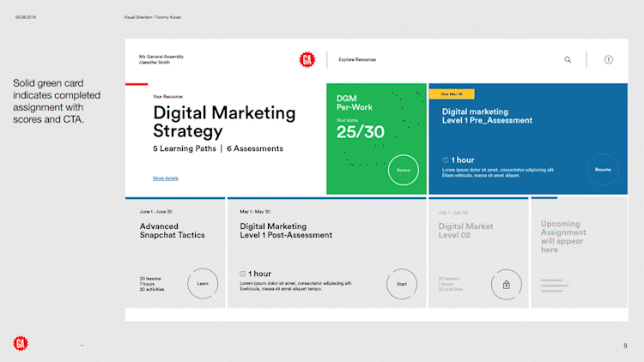Click Review button on the green DGM card
The image size is (644, 362).
coord(404,170)
